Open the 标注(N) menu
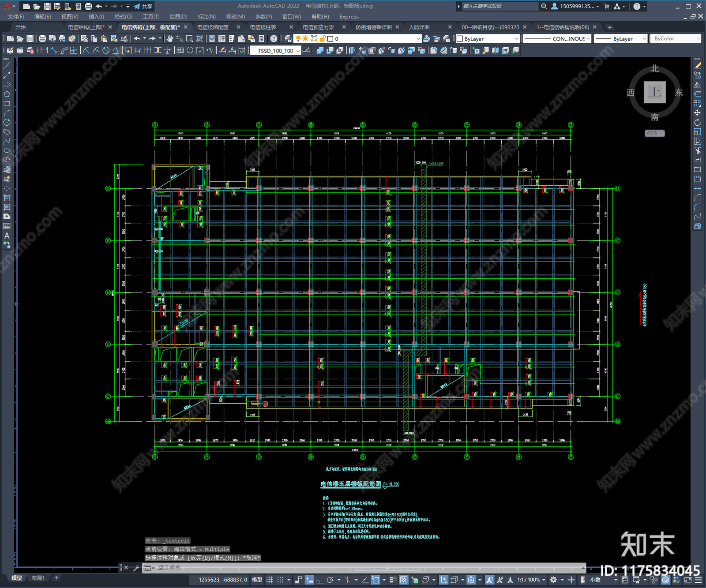This screenshot has width=706, height=588. (x=207, y=16)
